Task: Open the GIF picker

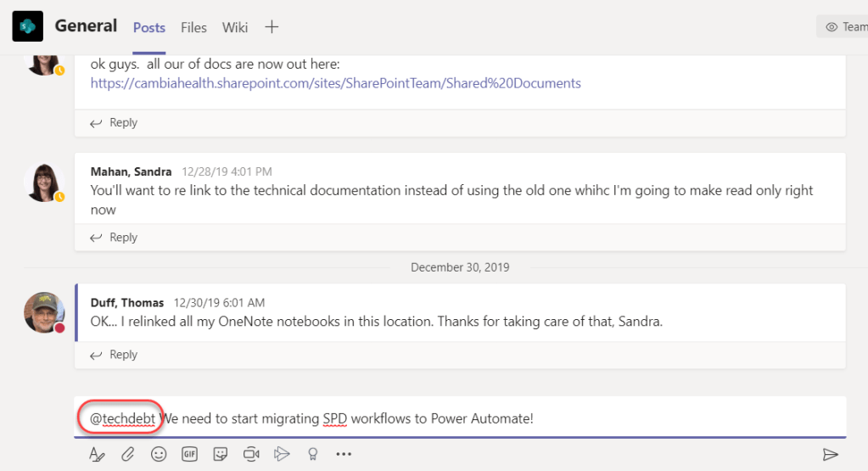Action: coord(189,454)
